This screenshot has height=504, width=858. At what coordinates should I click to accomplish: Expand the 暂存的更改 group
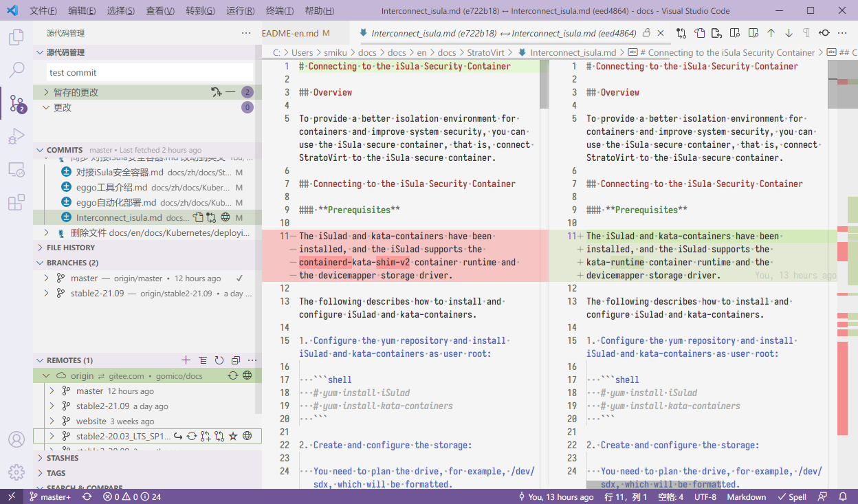(x=47, y=92)
